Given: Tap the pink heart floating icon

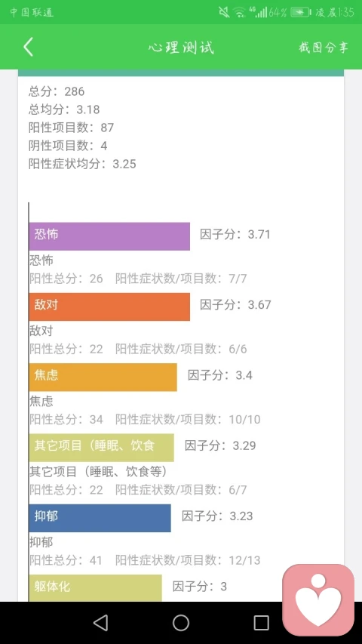Looking at the screenshot, I should click(318, 599).
